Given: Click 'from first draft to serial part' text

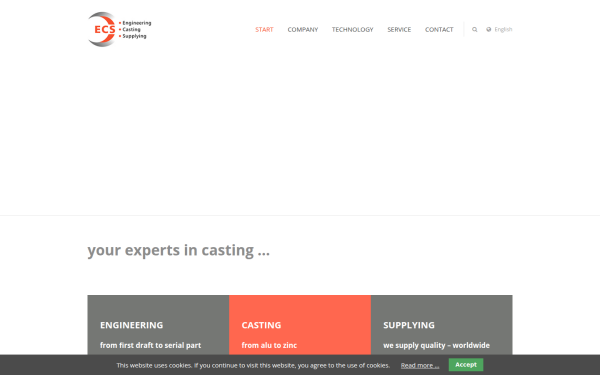Looking at the screenshot, I should click(150, 345).
